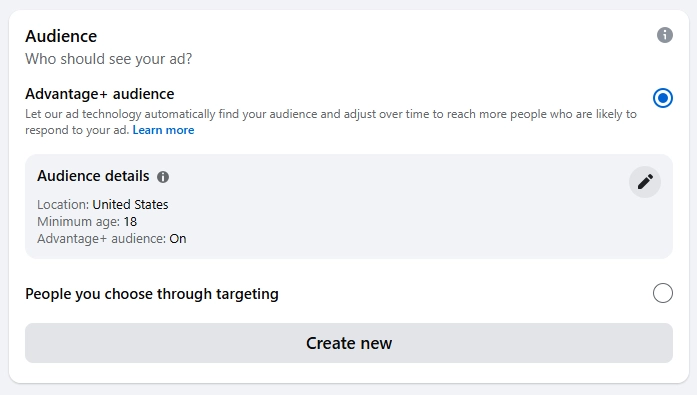Select People you choose through targeting radio

click(x=662, y=293)
